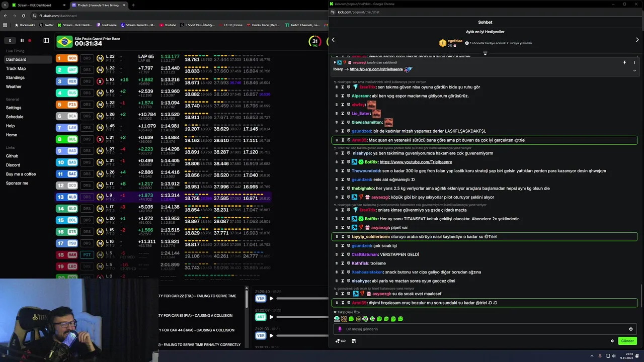This screenshot has width=644, height=362.
Task: Open the Youtube bookmark
Action: pos(168,25)
